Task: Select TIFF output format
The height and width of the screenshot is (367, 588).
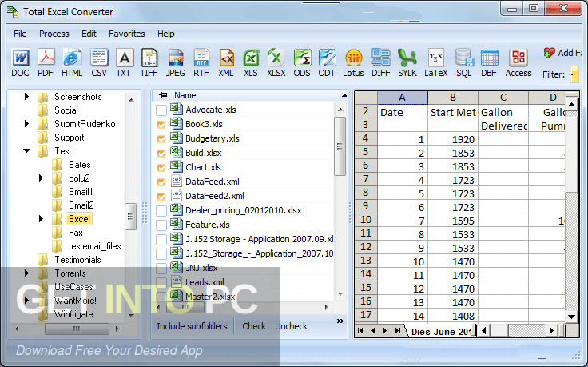Action: pyautogui.click(x=149, y=62)
